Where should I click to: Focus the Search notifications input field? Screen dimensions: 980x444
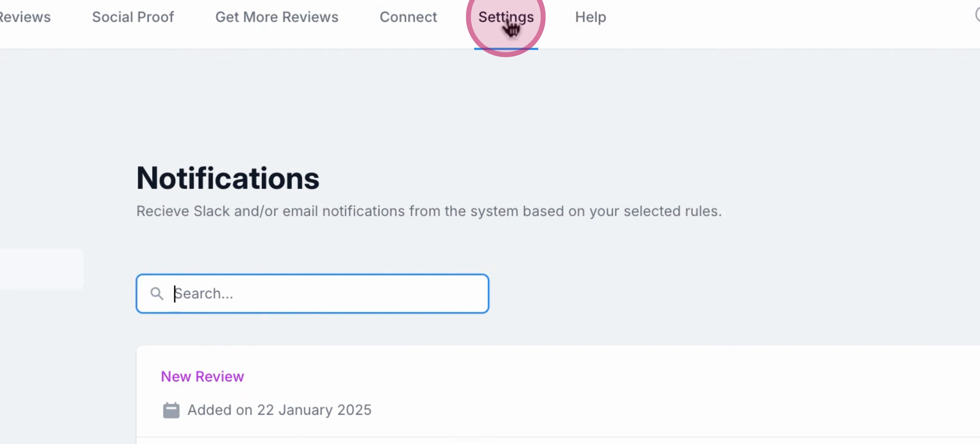pyautogui.click(x=329, y=294)
